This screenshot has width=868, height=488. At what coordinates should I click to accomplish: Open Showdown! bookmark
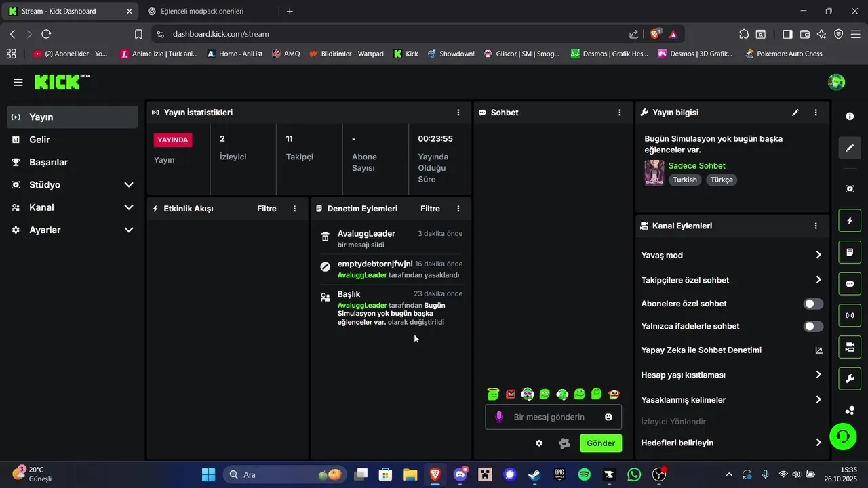click(x=451, y=54)
